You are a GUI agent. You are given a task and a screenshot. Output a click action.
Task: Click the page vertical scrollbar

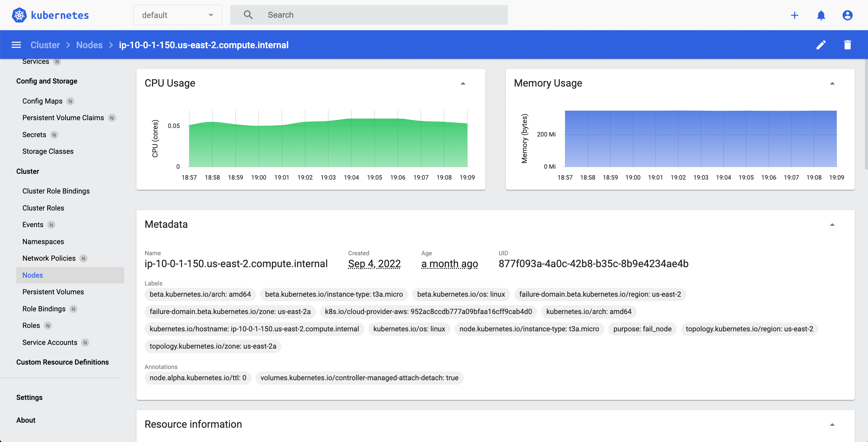click(866, 114)
